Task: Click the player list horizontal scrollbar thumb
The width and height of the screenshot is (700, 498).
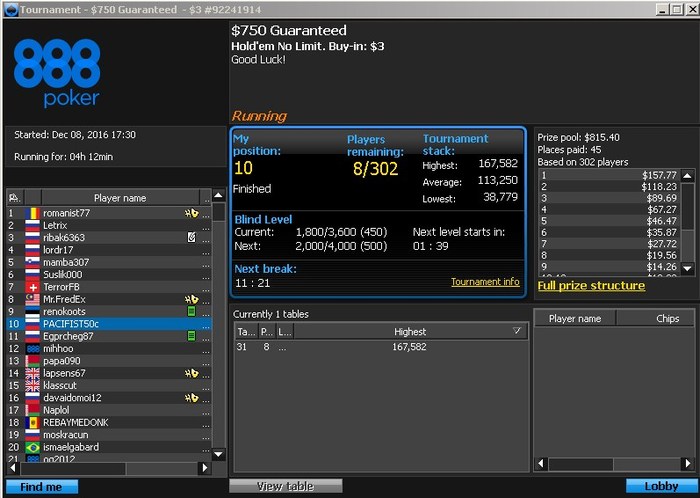Action: (73, 468)
